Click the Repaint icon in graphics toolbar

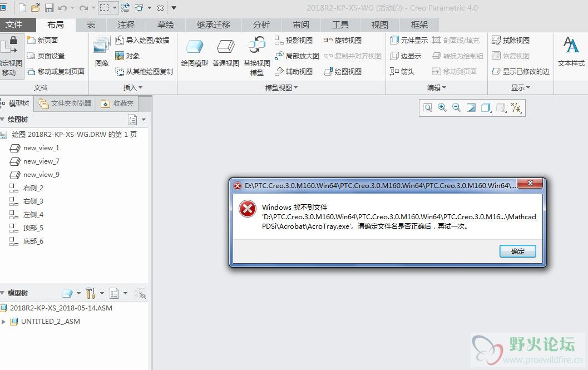click(x=471, y=108)
